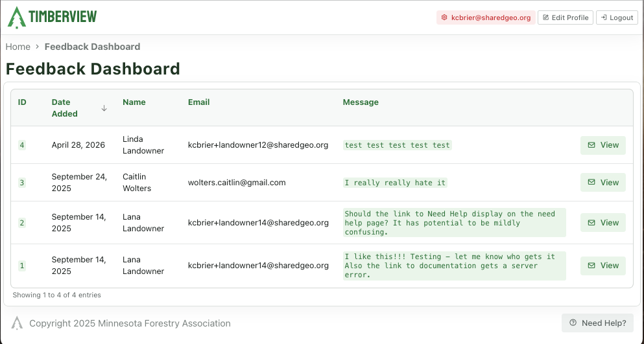The image size is (644, 344).
Task: View feedback from Linda Landowner
Action: pos(603,145)
